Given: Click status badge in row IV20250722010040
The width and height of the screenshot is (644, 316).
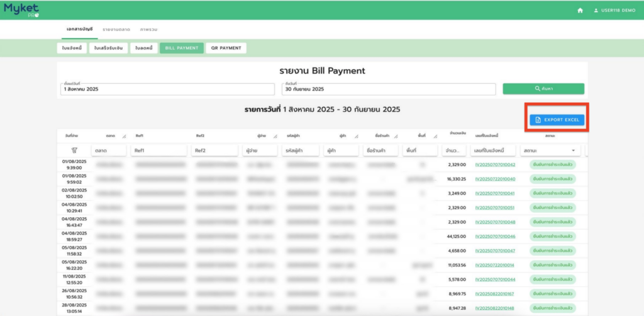Looking at the screenshot, I should (x=553, y=179).
